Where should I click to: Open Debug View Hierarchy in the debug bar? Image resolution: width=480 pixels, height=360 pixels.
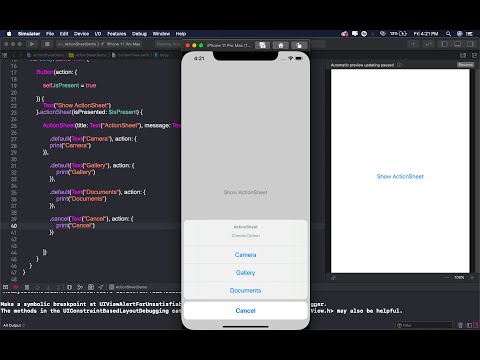[x=69, y=287]
